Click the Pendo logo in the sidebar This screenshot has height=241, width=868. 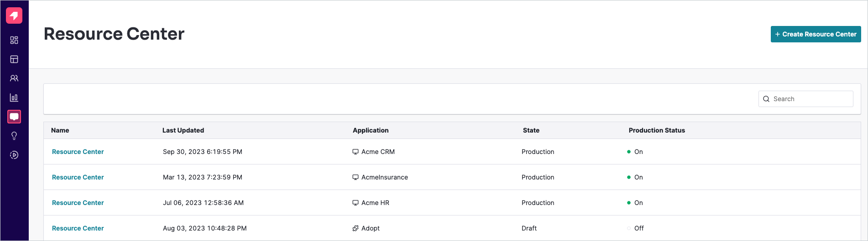pyautogui.click(x=14, y=15)
